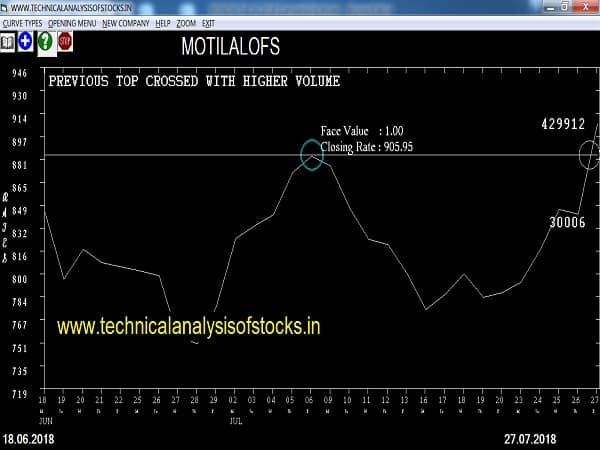
Task: Choose Exit from the menu bar
Action: click(x=208, y=22)
